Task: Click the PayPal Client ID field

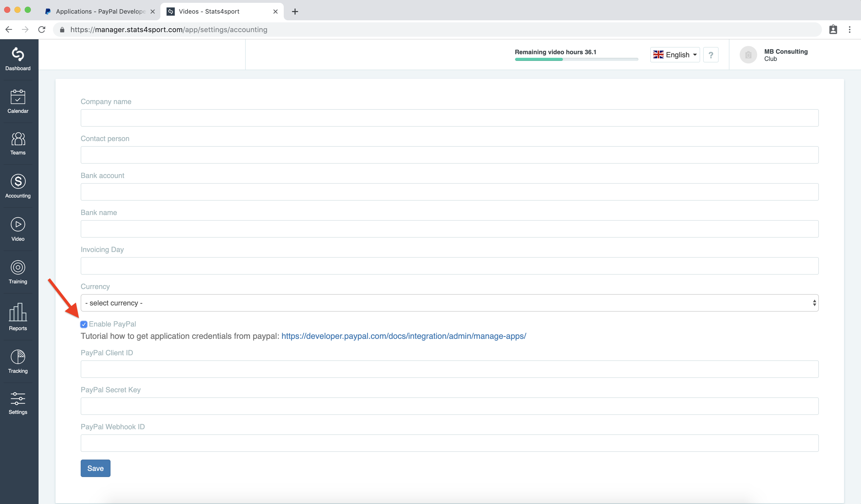Action: tap(449, 369)
